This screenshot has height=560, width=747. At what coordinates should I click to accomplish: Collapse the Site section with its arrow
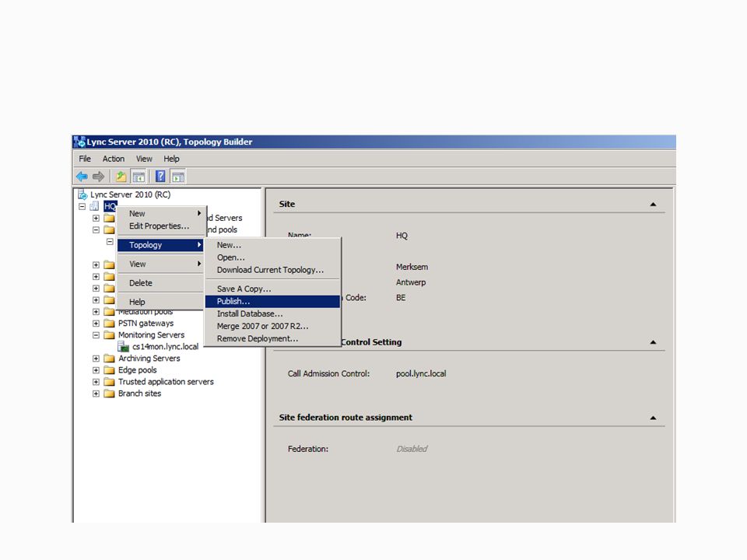click(x=653, y=205)
